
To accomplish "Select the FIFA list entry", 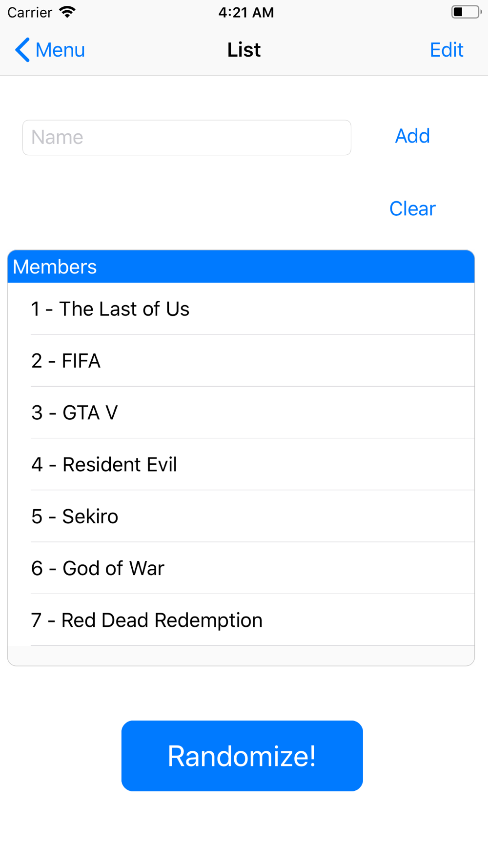I will tap(241, 361).
